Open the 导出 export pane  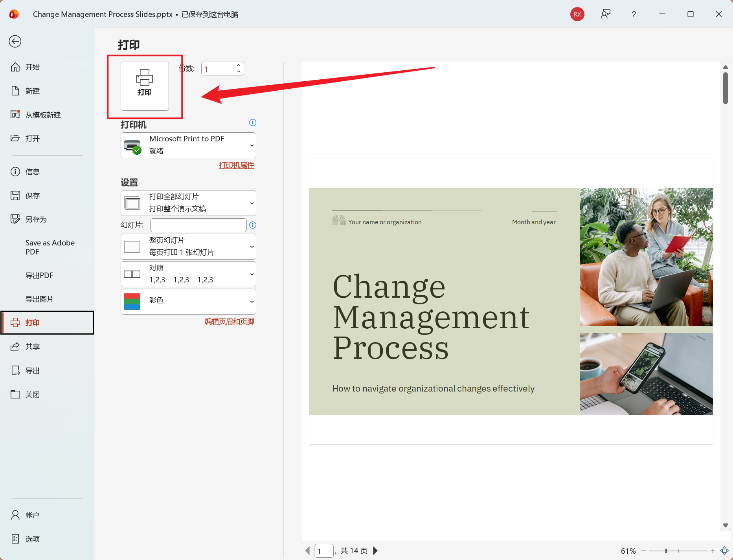coord(33,370)
